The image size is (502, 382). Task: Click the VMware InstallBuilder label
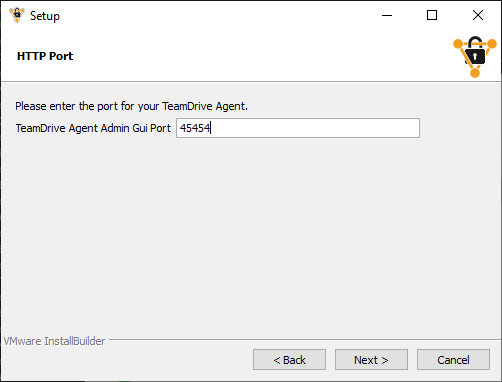pyautogui.click(x=54, y=341)
